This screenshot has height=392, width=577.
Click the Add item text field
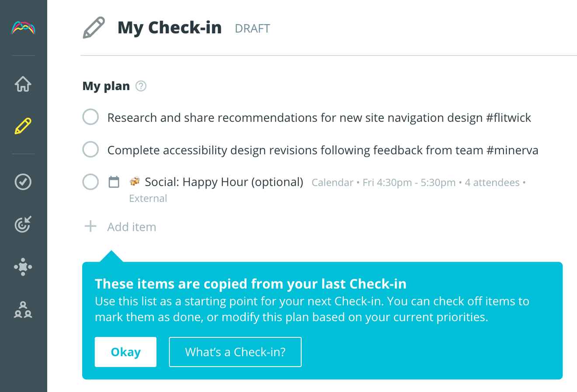[132, 227]
